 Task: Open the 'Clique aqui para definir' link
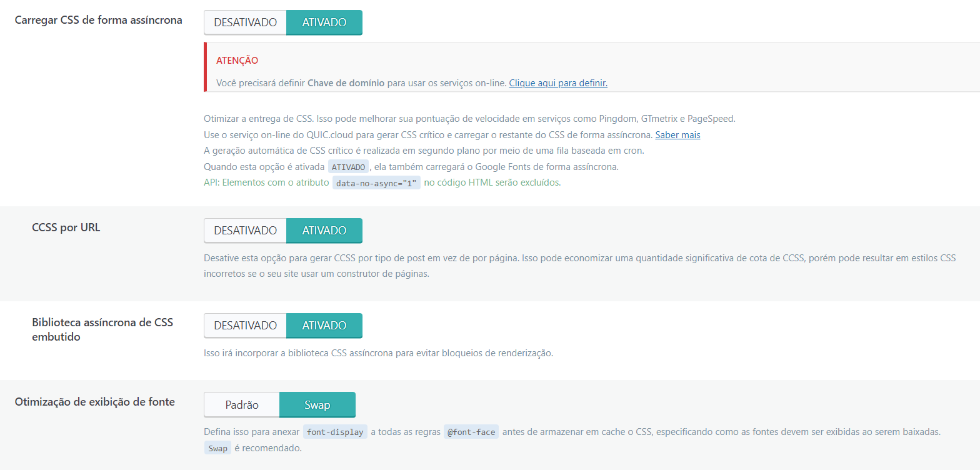click(557, 83)
